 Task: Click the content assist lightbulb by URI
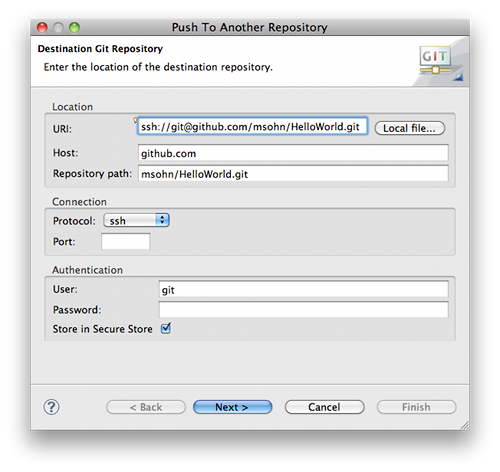[x=135, y=120]
